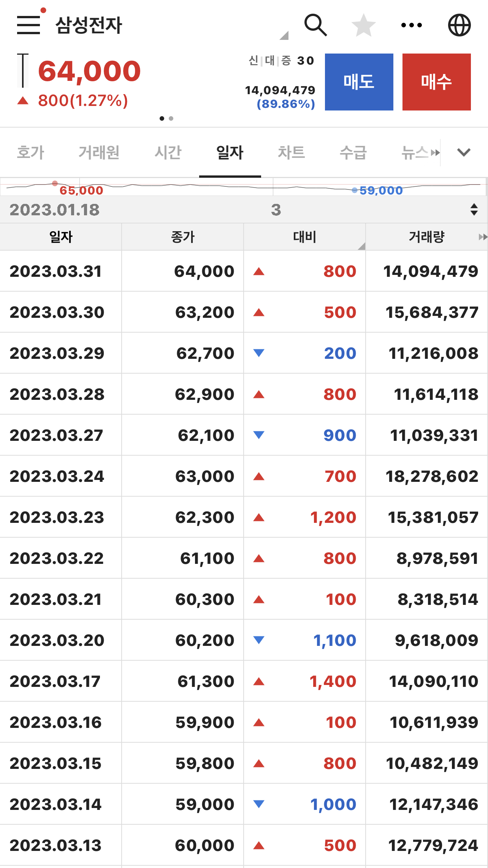Click the blue 1,100 change value
The height and width of the screenshot is (868, 488).
334,641
